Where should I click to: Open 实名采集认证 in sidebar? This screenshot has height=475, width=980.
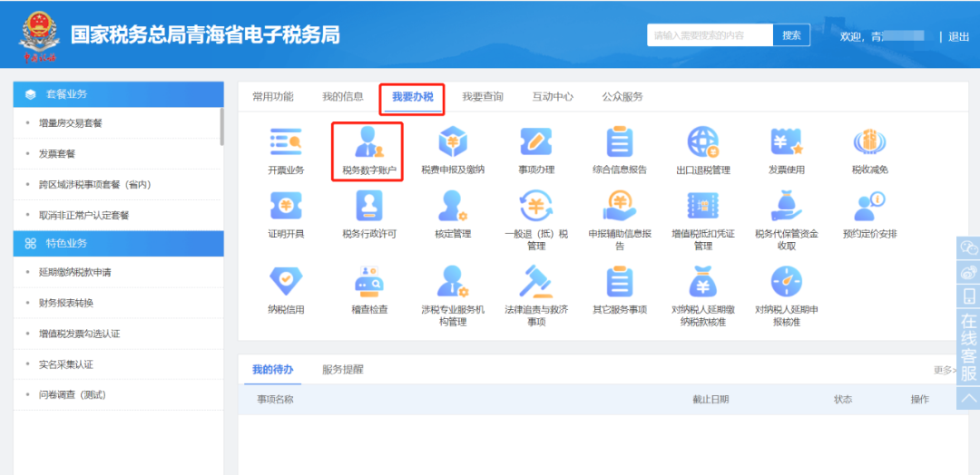pyautogui.click(x=65, y=364)
